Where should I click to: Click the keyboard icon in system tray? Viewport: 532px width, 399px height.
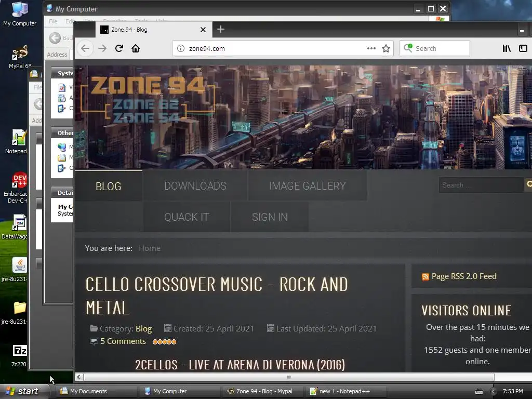click(x=478, y=392)
